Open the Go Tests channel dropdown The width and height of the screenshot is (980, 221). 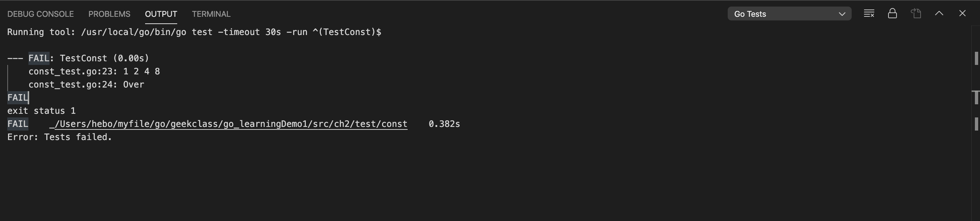pos(789,14)
